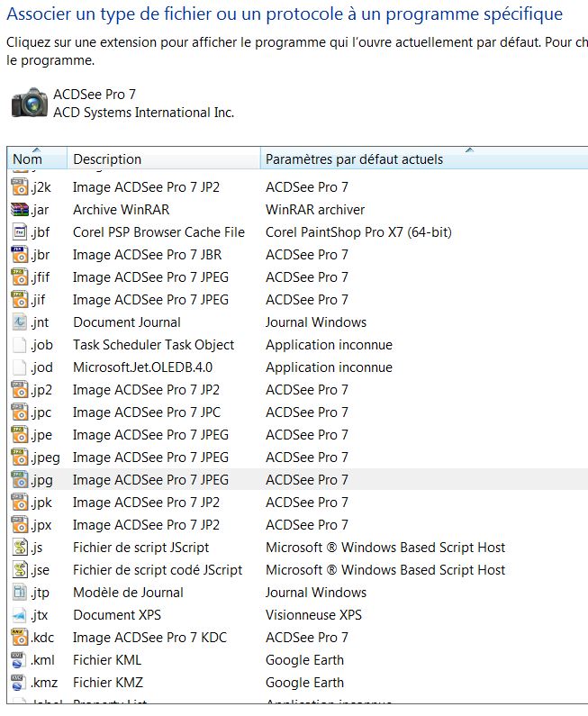Click 'Journal Windows' in the .jtp row

316,593
